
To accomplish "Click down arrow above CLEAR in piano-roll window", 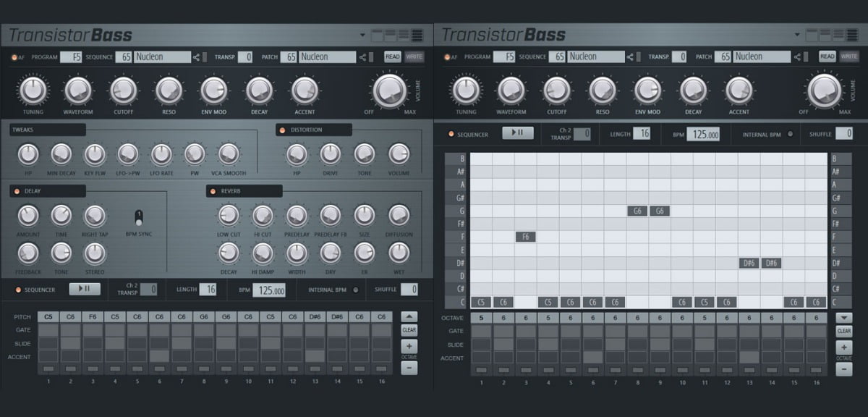I will pyautogui.click(x=843, y=318).
